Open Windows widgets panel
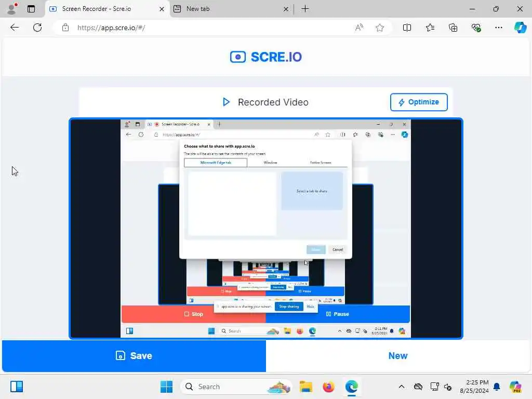The image size is (532, 399). pyautogui.click(x=17, y=387)
